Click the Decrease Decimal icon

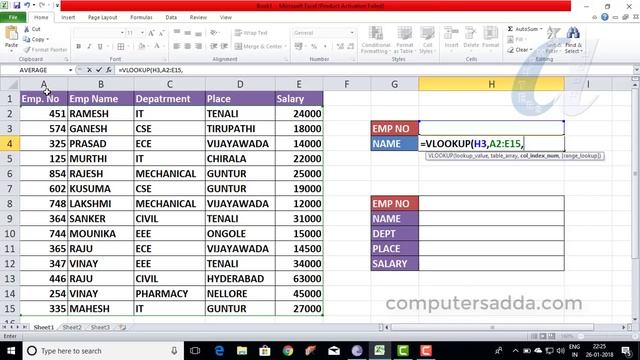[x=351, y=46]
